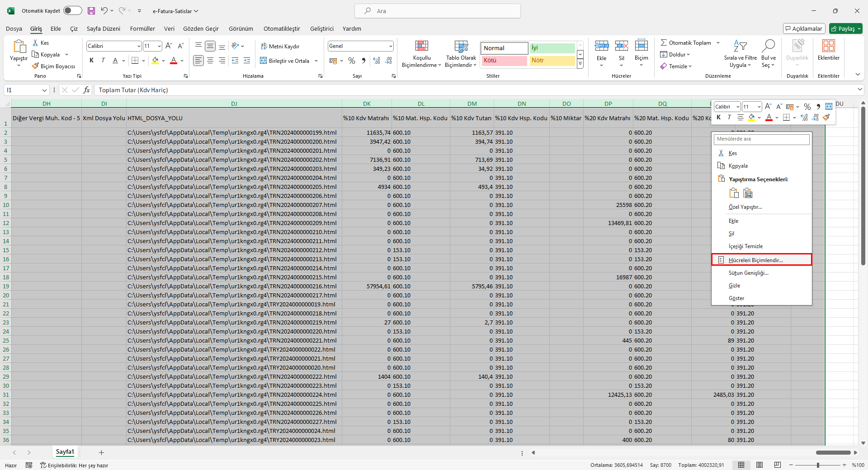Click the zoom slider handle
Image resolution: width=868 pixels, height=470 pixels.
point(818,465)
